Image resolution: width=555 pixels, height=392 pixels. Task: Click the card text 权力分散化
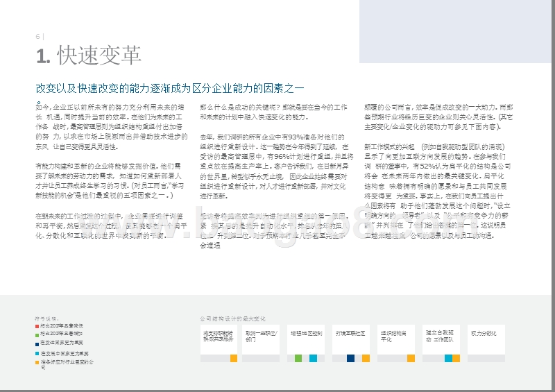coord(484,333)
